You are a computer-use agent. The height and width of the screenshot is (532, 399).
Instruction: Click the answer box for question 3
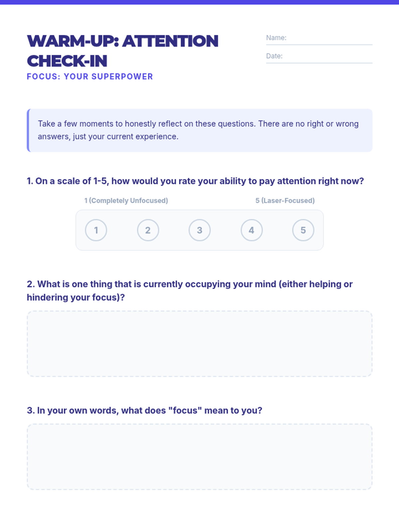point(199,457)
